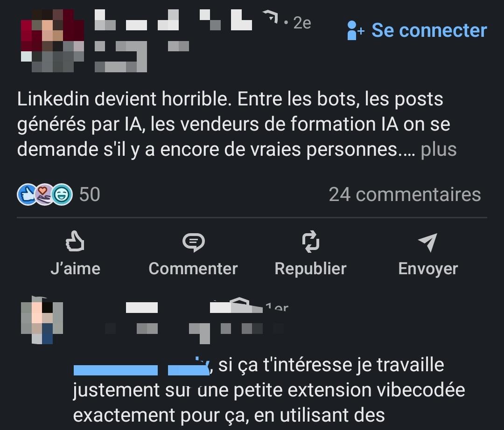Click the add-person icon beside Se connecter
The height and width of the screenshot is (430, 504).
pos(356,30)
